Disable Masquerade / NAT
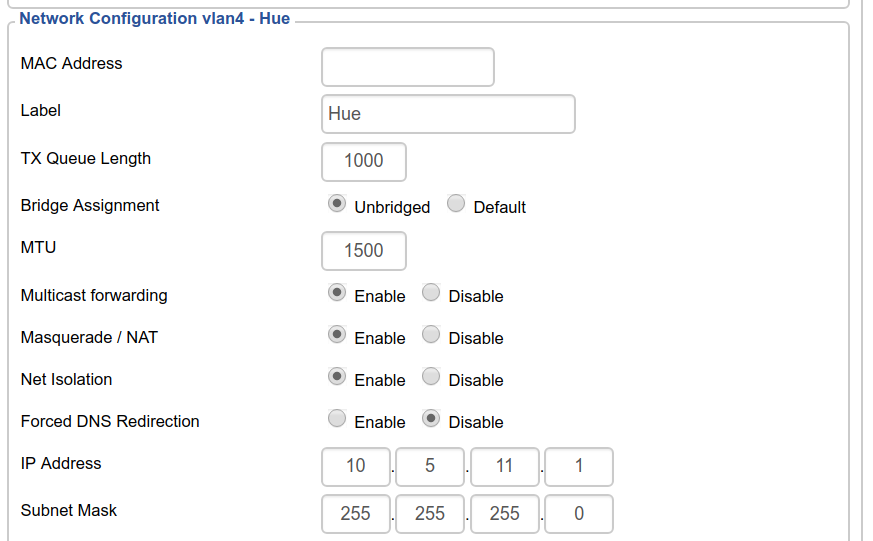The height and width of the screenshot is (541, 873). 431,335
